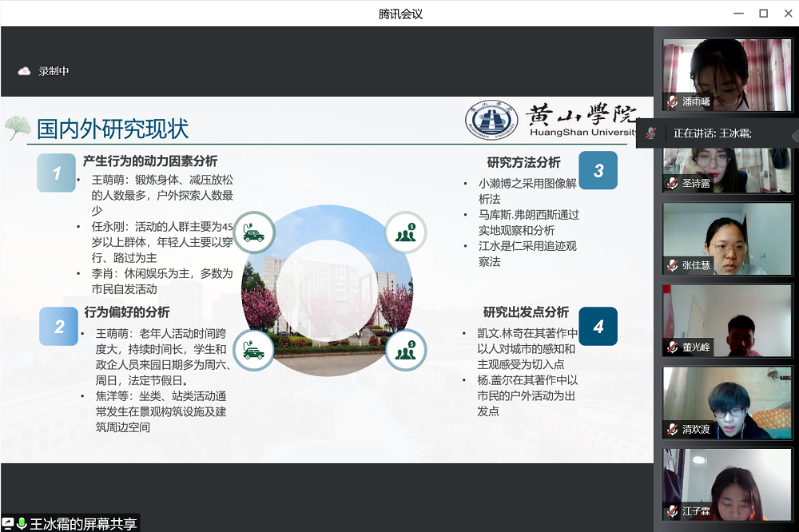This screenshot has width=799, height=532.
Task: Click the muted mic icon beside 圣诗露
Action: click(672, 184)
